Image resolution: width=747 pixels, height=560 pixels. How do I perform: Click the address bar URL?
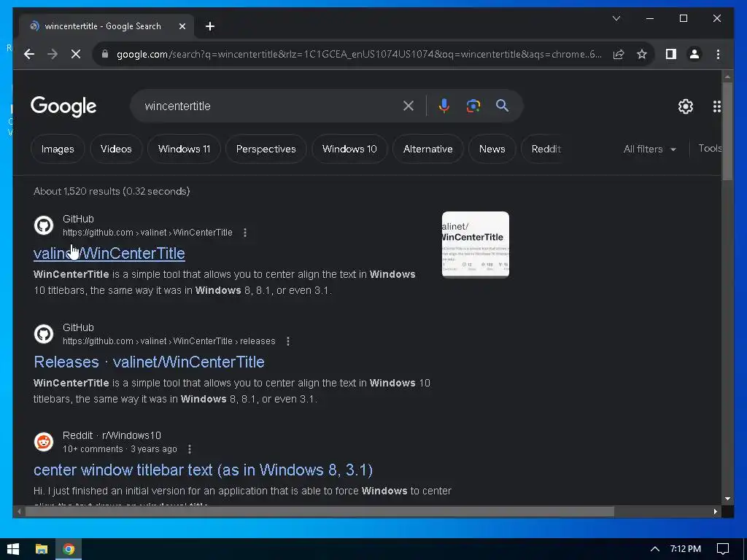(359, 54)
